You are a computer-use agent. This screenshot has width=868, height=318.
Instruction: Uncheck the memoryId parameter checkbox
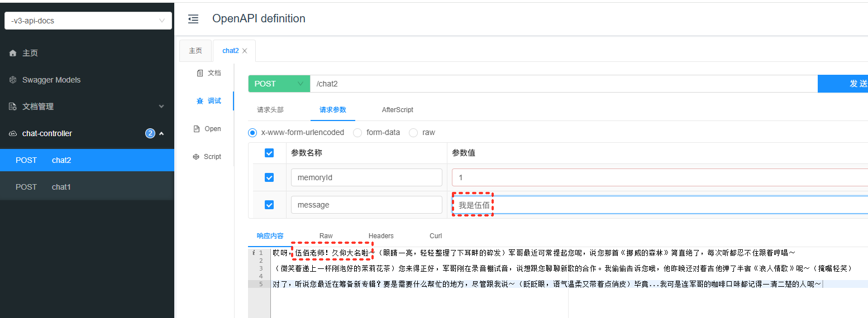(x=269, y=177)
